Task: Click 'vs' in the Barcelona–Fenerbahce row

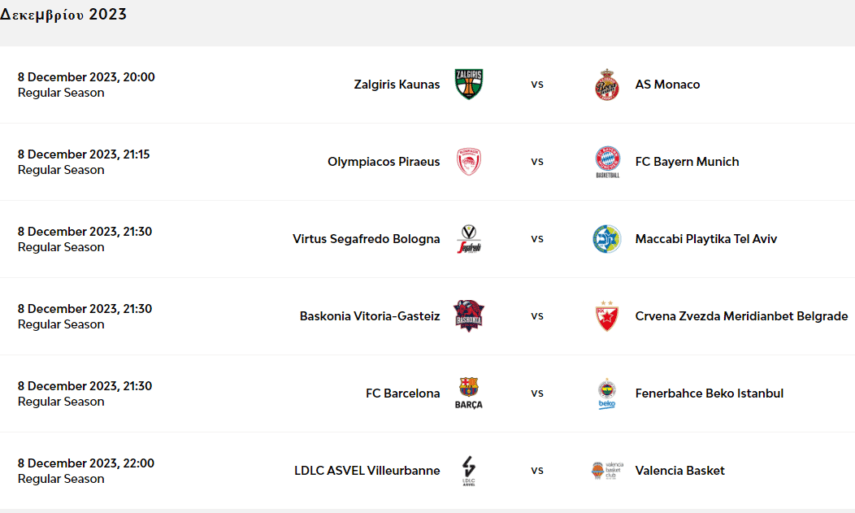Action: point(537,393)
